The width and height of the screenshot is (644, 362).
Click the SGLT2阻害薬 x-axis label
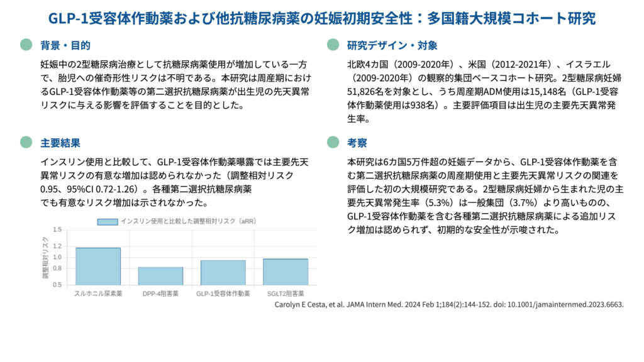(285, 293)
